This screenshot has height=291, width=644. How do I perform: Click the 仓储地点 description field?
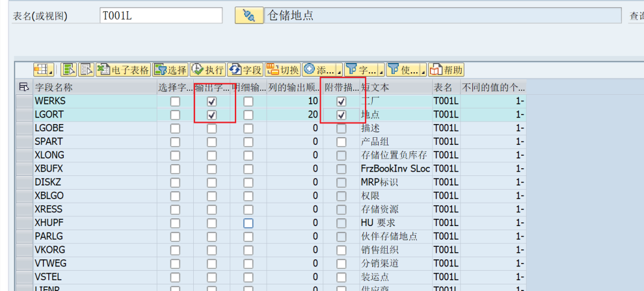tap(442, 16)
